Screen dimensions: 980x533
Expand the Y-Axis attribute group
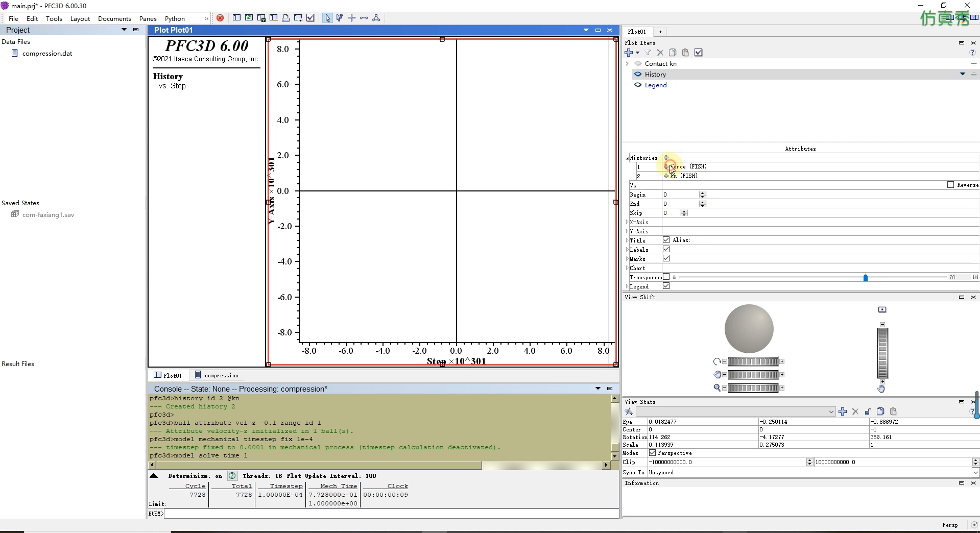(x=627, y=231)
